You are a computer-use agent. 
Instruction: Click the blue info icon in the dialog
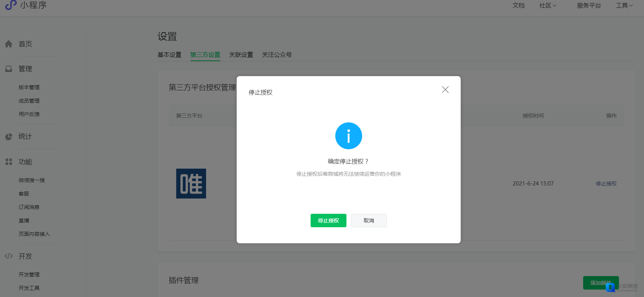point(349,136)
